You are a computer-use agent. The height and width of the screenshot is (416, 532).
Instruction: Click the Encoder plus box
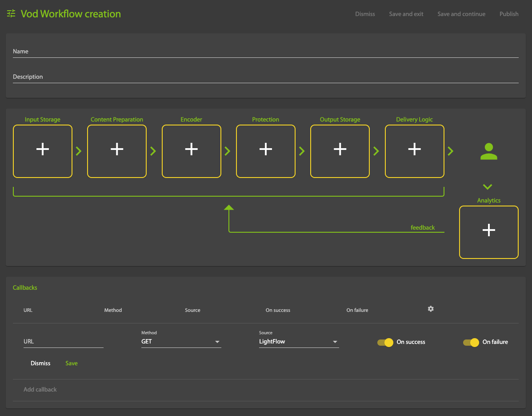point(191,151)
